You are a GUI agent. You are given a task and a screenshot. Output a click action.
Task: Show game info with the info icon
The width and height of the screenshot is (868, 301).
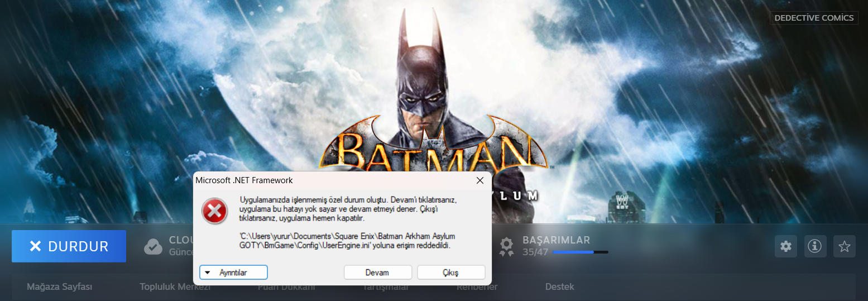pyautogui.click(x=815, y=246)
